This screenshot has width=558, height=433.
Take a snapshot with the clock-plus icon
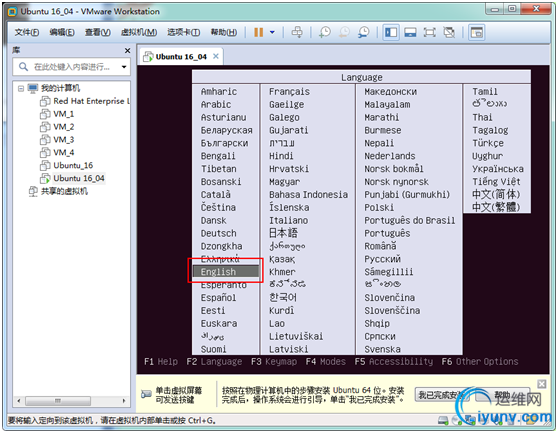coord(325,32)
